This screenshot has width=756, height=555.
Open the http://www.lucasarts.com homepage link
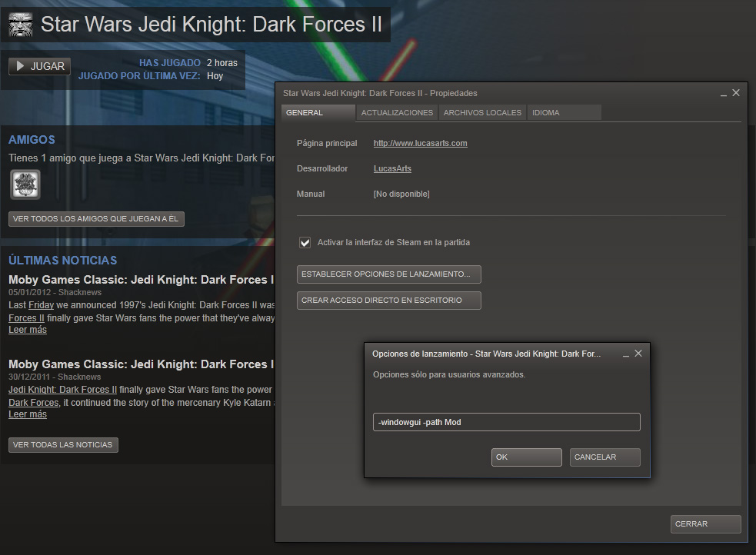(x=421, y=143)
